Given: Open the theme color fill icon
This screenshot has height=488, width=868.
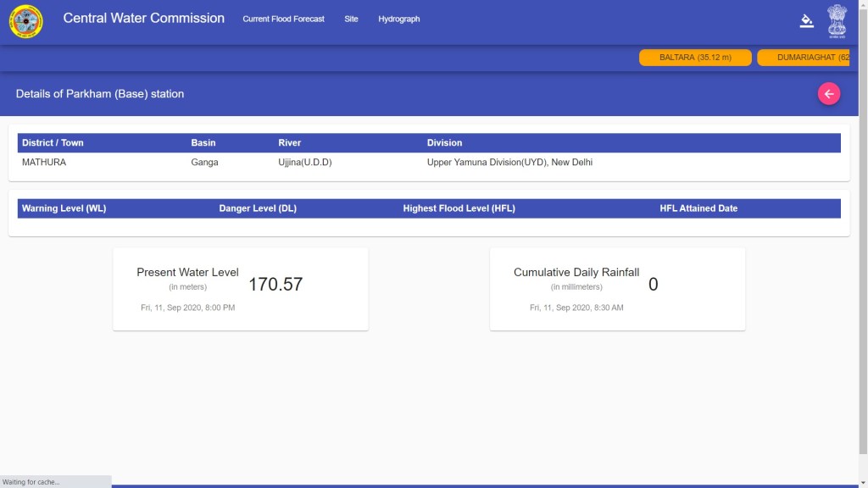Looking at the screenshot, I should [806, 21].
